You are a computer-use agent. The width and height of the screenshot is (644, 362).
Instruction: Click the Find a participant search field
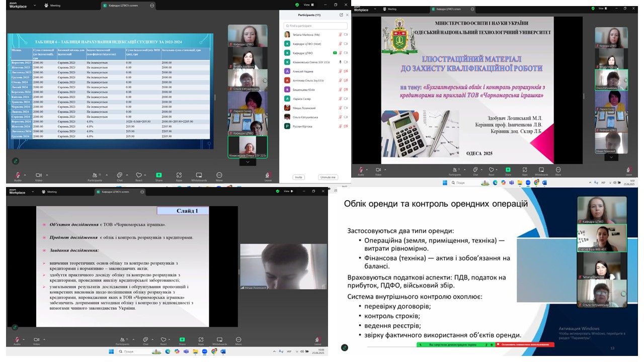pos(315,26)
